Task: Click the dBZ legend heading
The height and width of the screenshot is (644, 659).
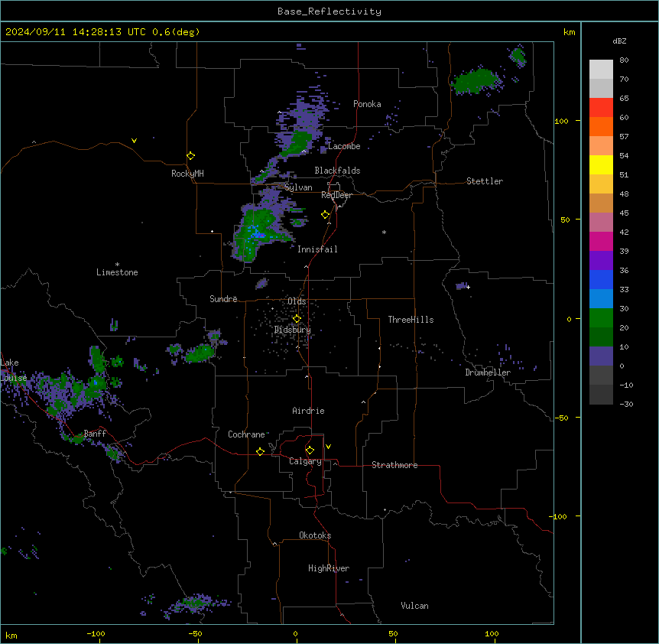Action: click(x=619, y=41)
